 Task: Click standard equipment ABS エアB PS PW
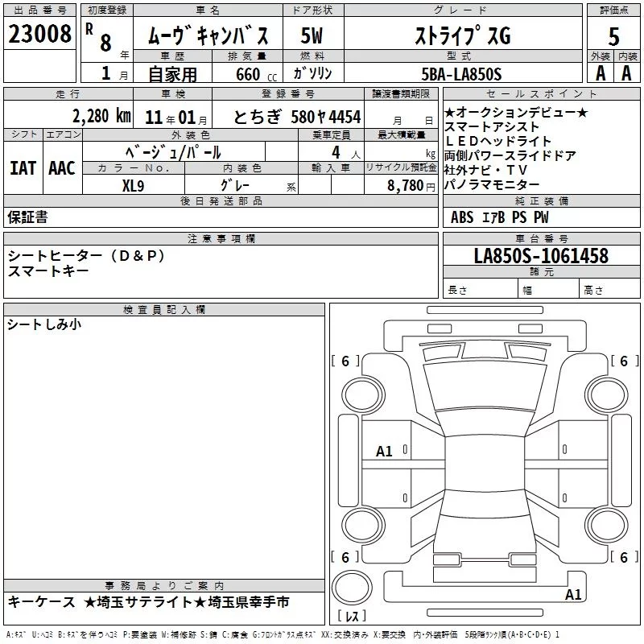[x=499, y=217]
